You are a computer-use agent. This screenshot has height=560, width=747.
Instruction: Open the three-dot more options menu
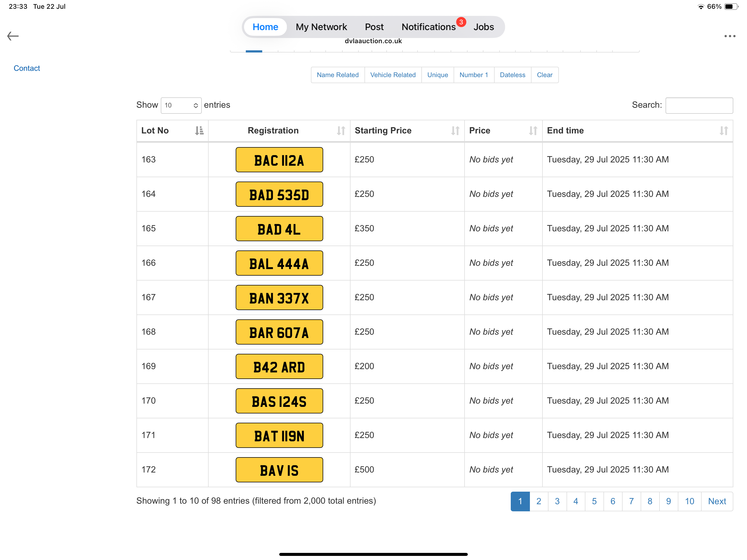click(730, 36)
